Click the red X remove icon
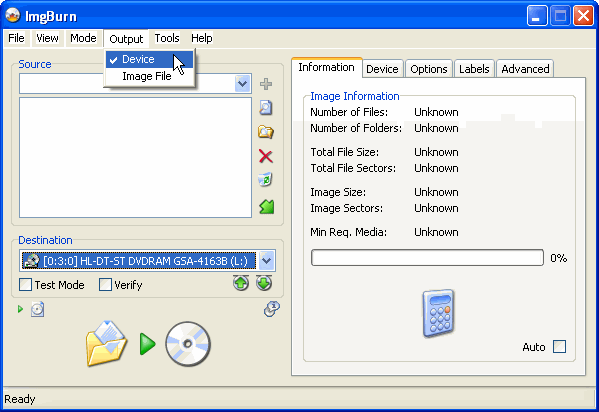This screenshot has width=599, height=412. 266,156
